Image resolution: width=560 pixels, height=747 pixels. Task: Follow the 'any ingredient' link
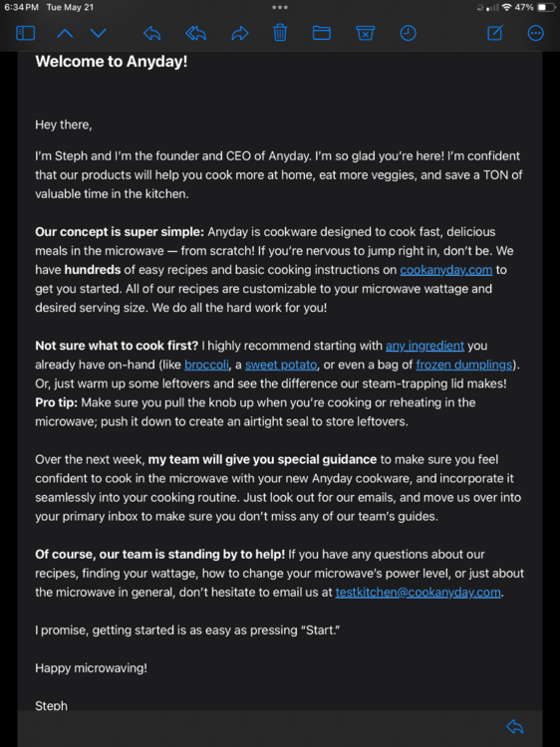[x=424, y=346]
